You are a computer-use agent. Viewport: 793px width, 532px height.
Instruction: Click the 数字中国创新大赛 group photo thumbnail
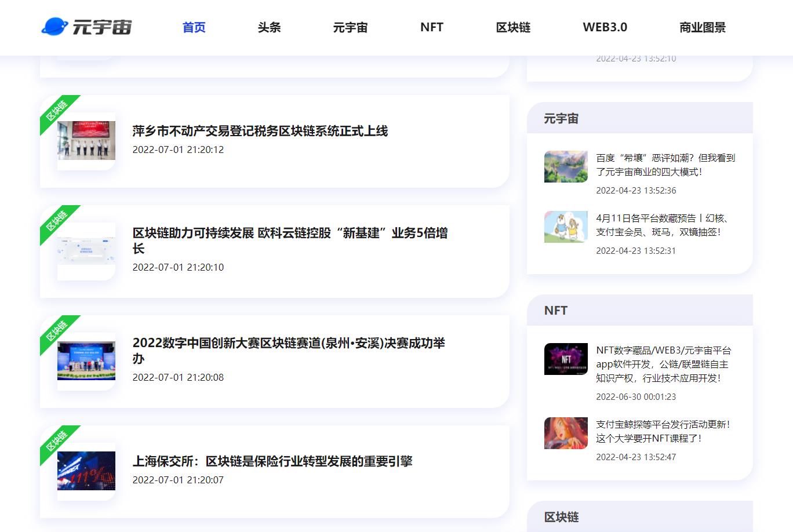pyautogui.click(x=86, y=360)
